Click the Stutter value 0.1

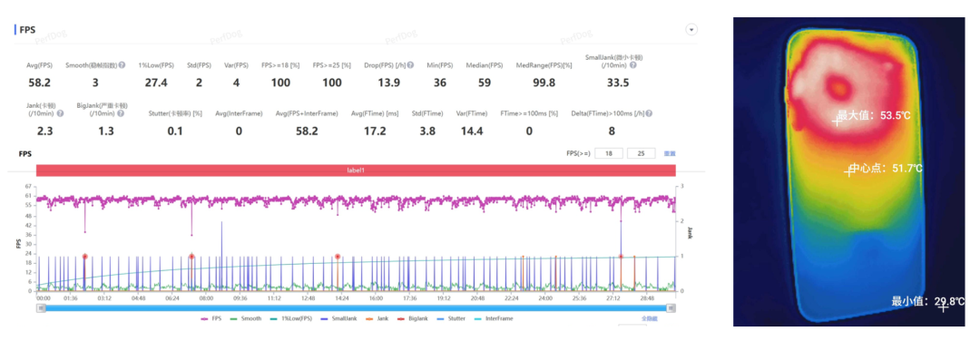pos(175,132)
